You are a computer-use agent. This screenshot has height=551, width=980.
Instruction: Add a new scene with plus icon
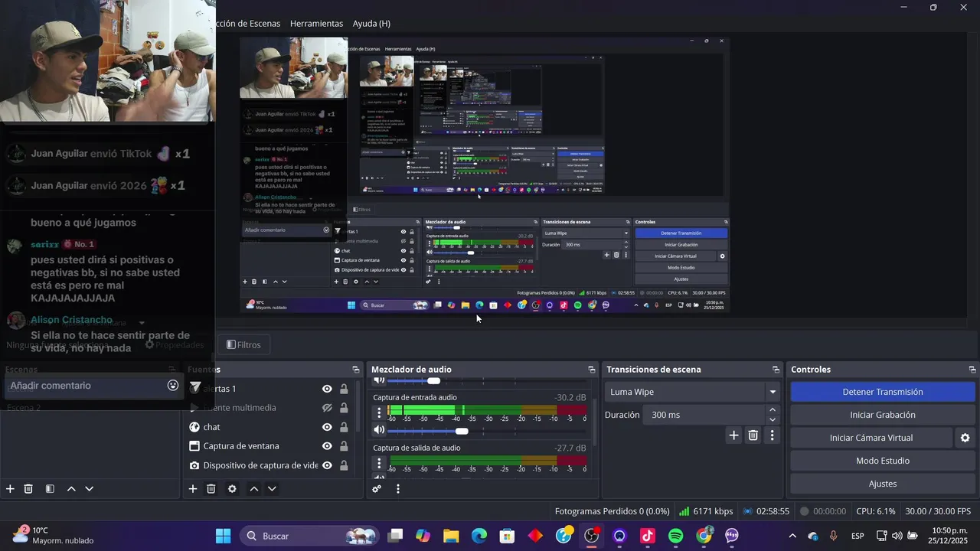pos(10,489)
